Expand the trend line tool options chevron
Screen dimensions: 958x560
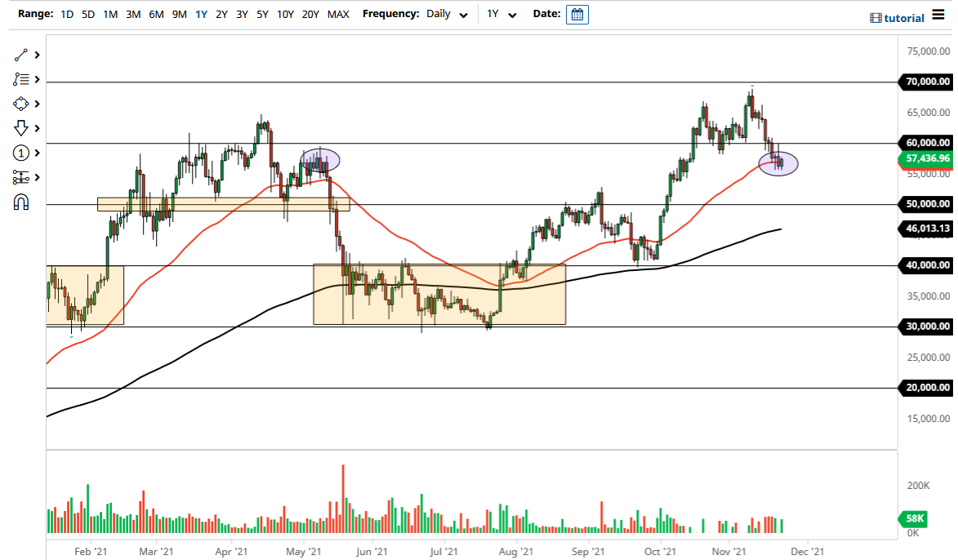point(35,54)
